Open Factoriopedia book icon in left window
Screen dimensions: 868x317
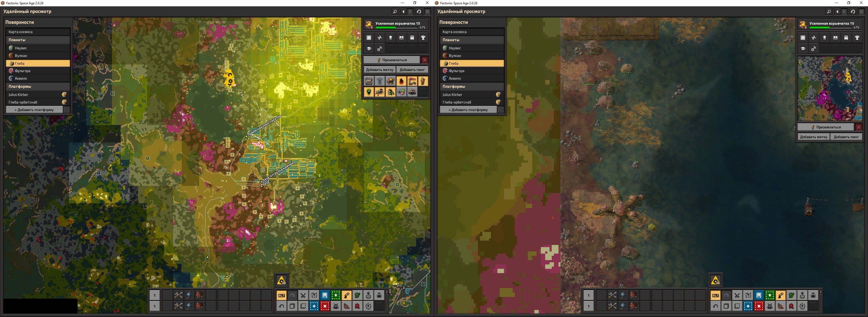click(401, 38)
